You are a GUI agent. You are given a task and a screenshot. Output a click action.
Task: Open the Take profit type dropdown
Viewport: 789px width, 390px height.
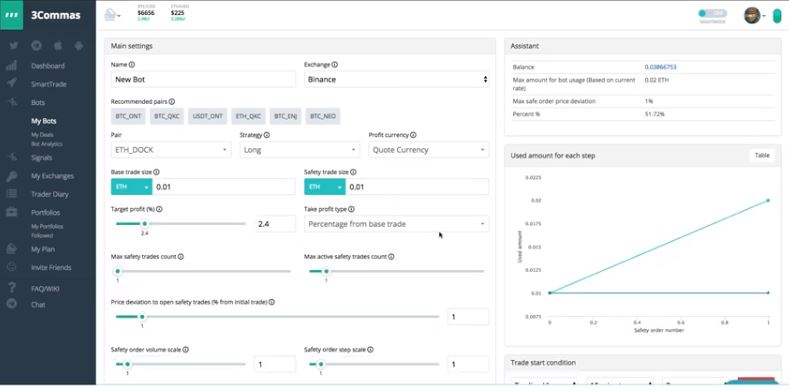(x=397, y=224)
